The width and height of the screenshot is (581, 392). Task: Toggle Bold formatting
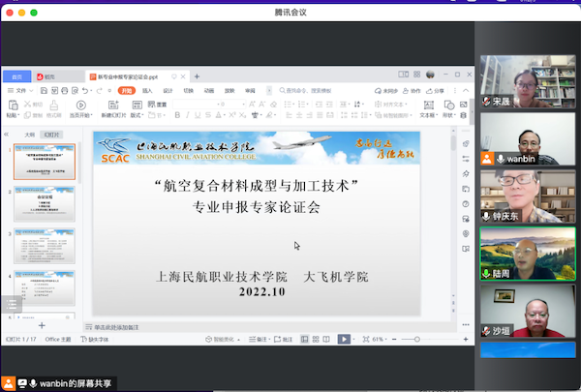click(x=177, y=115)
